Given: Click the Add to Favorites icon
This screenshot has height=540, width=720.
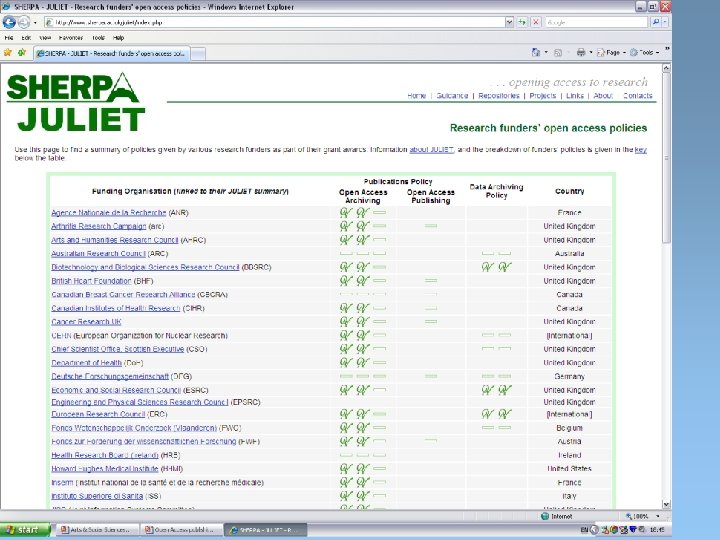Looking at the screenshot, I should click(22, 52).
